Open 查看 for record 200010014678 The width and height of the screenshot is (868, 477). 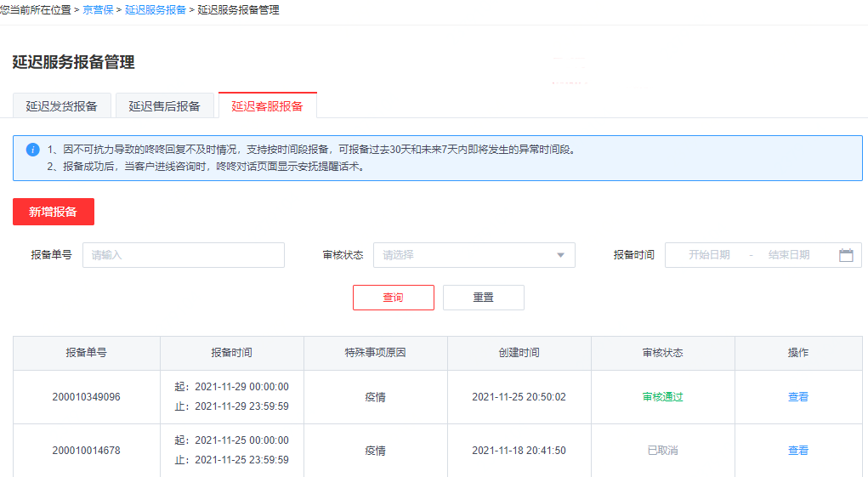click(797, 451)
